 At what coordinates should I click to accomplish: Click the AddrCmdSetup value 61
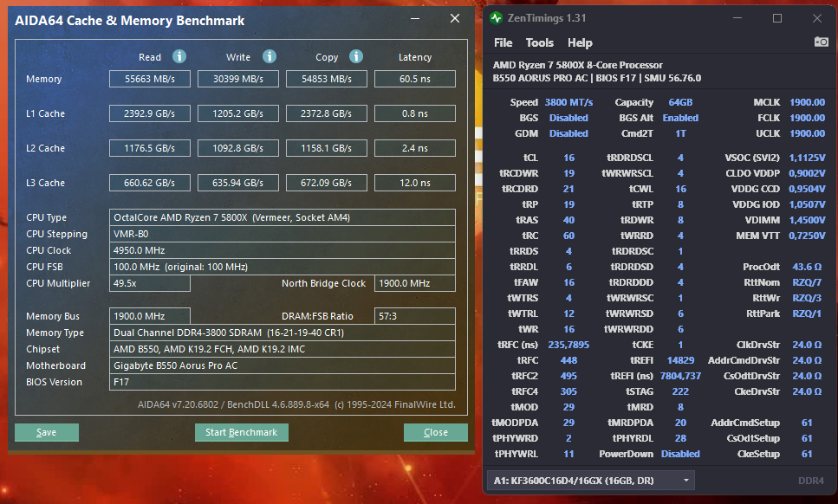[x=807, y=423]
